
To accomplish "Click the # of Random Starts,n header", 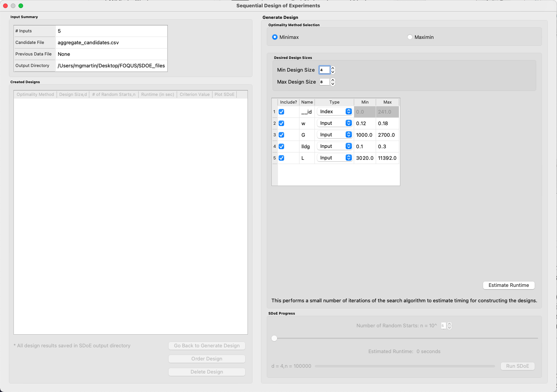I will point(114,94).
